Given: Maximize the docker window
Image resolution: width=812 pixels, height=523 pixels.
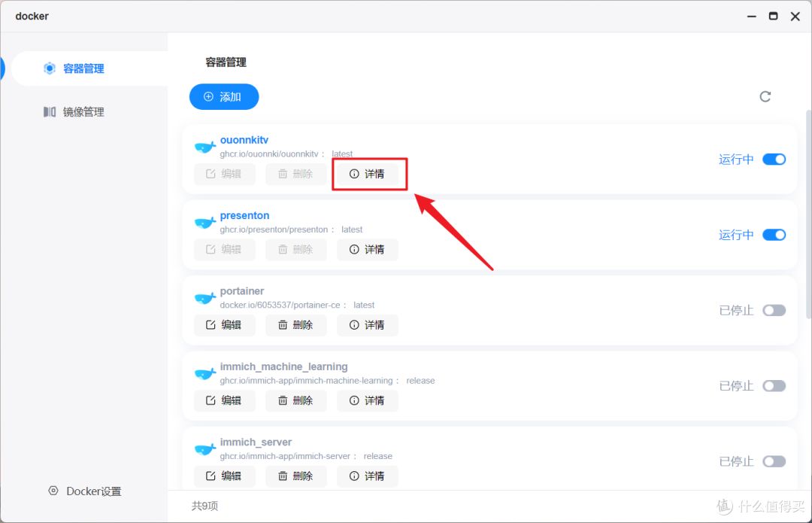Looking at the screenshot, I should point(773,16).
